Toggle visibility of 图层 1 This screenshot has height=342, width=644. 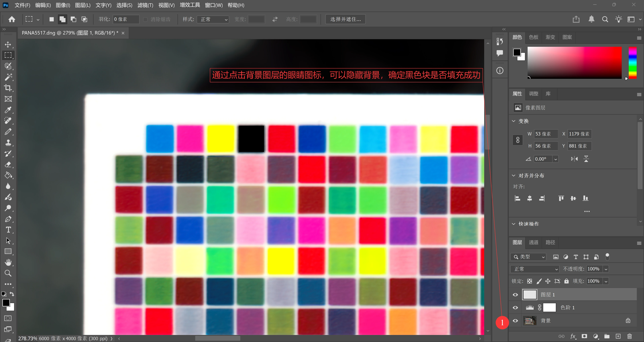[x=515, y=295]
